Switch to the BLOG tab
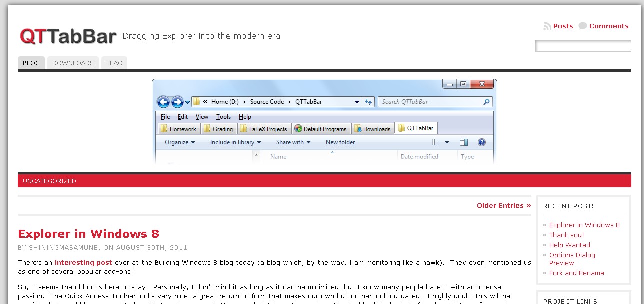644x304 pixels. coord(31,63)
